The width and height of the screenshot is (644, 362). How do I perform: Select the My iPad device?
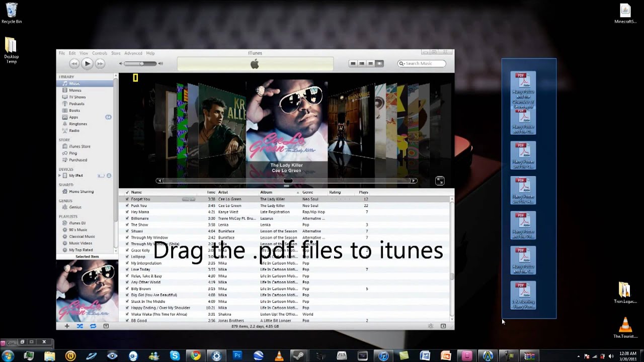coord(76,175)
